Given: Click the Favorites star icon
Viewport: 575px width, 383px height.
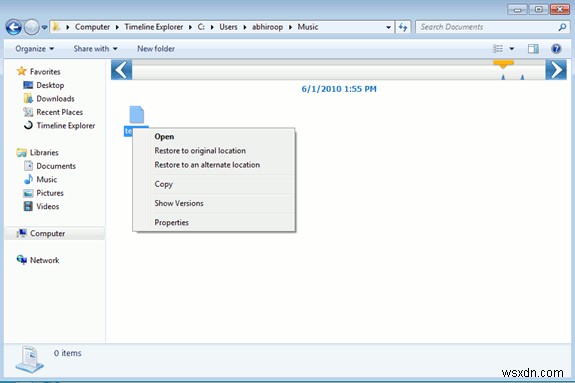Looking at the screenshot, I should click(x=22, y=71).
